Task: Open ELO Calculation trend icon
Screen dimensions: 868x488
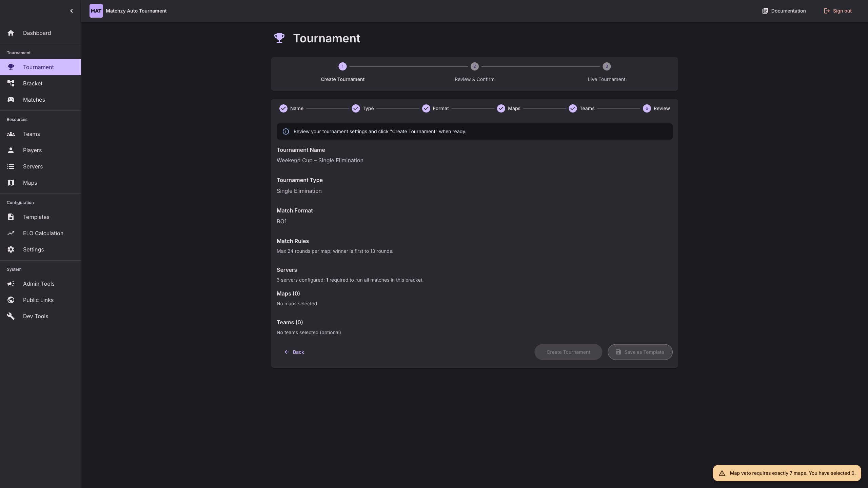Action: [11, 233]
